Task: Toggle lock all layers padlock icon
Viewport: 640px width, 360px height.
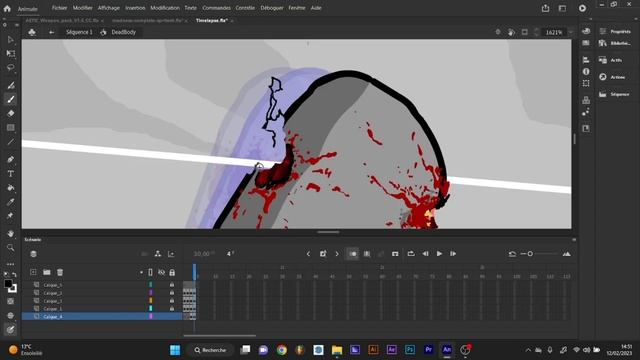Action: [x=172, y=272]
